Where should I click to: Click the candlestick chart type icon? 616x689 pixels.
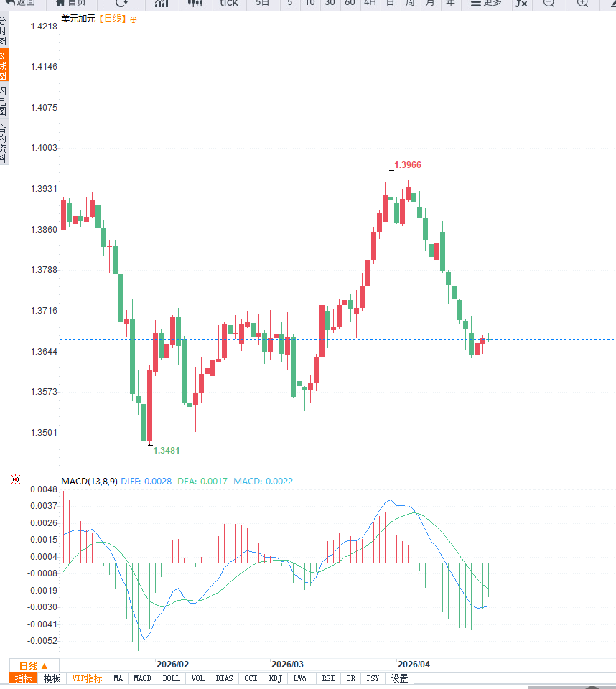pos(195,3)
